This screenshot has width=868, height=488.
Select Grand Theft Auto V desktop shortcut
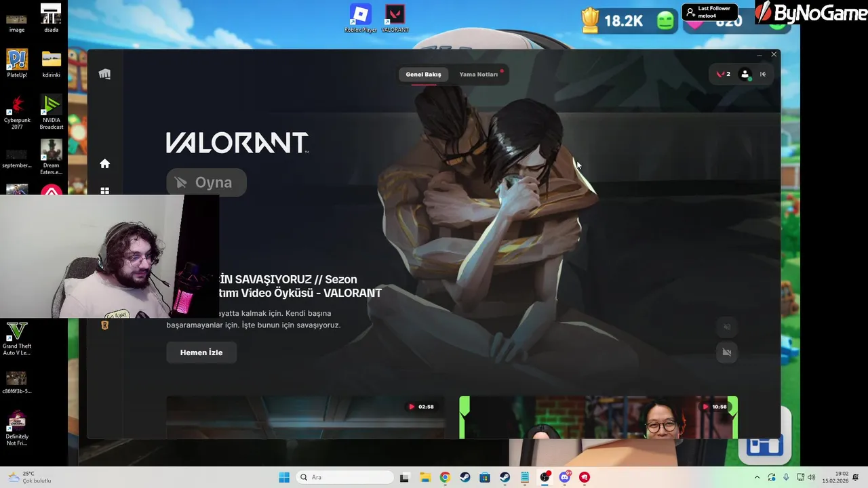[17, 339]
